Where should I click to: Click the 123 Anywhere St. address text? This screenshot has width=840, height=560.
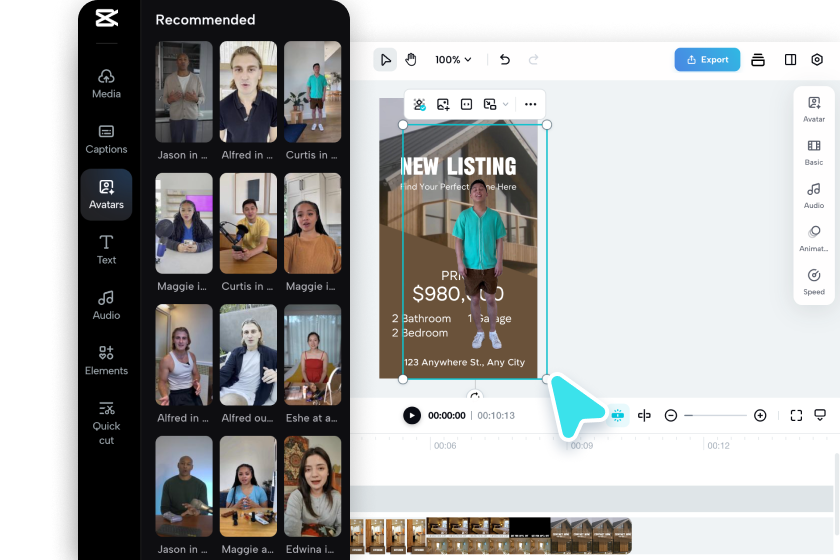tap(464, 362)
